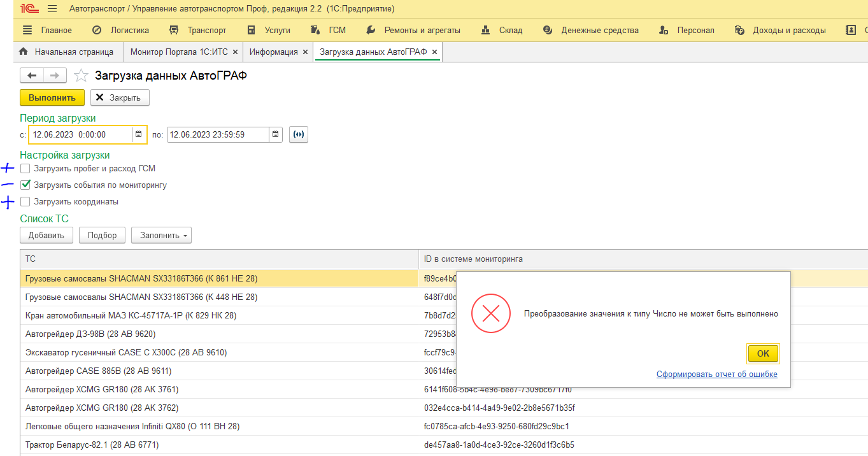Switch to Монитор Портала 1С:ИТС tab
Viewport: 868px width, 456px height.
pyautogui.click(x=178, y=52)
